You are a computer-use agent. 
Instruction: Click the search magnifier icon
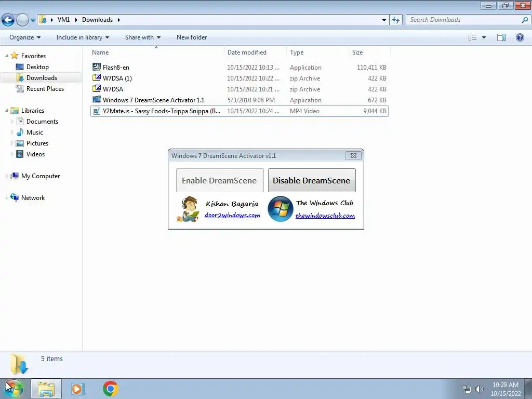pyautogui.click(x=525, y=20)
